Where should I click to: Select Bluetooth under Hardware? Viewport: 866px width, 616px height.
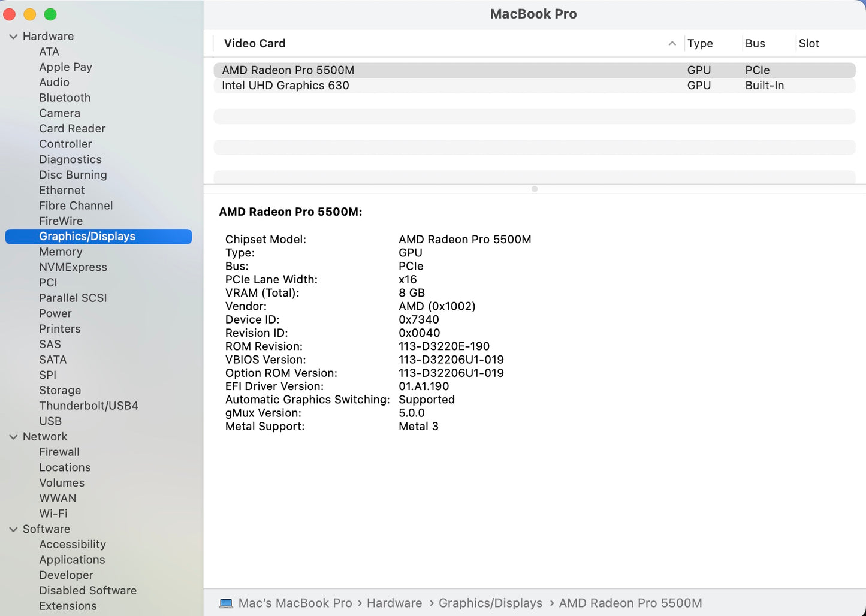(65, 97)
